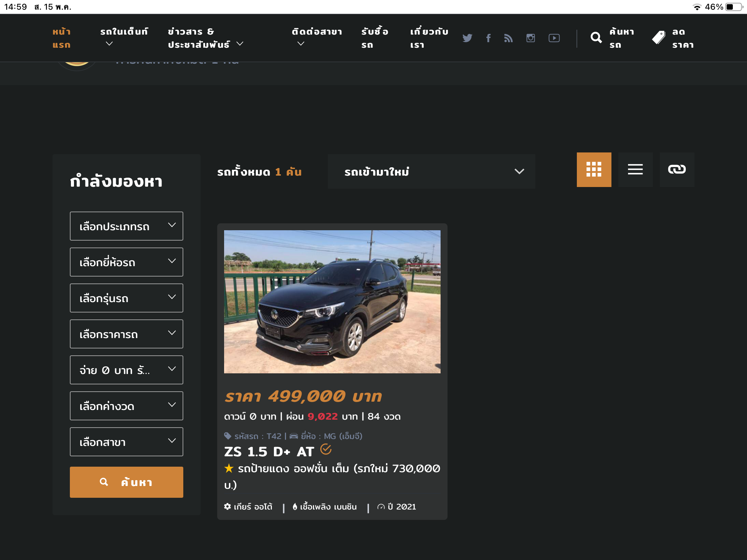Screen dimensions: 747x560
Task: Open the เลือกค่างวด installment dropdown
Action: pyautogui.click(x=127, y=406)
